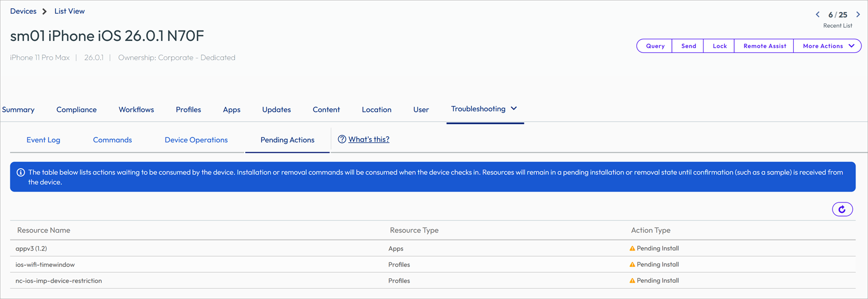Lock the device

pyautogui.click(x=719, y=46)
